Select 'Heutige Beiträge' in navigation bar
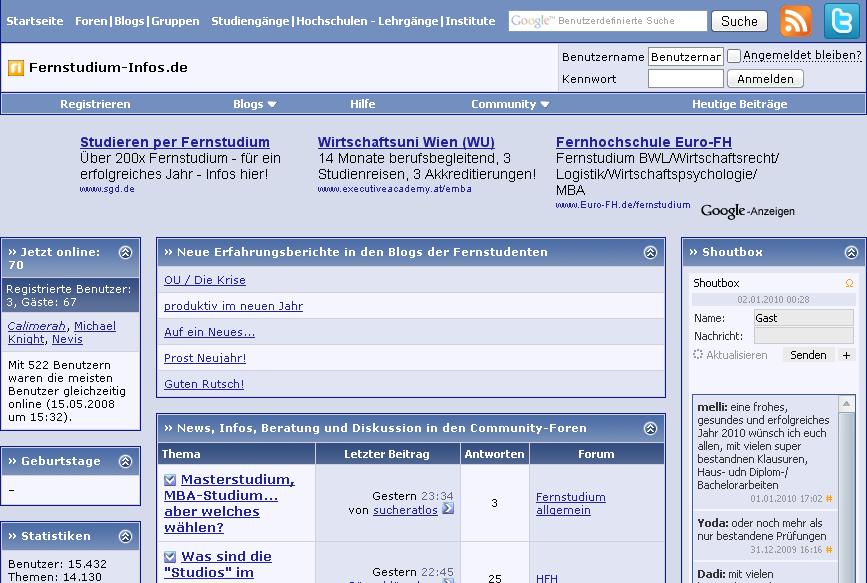This screenshot has width=867, height=583. [739, 104]
